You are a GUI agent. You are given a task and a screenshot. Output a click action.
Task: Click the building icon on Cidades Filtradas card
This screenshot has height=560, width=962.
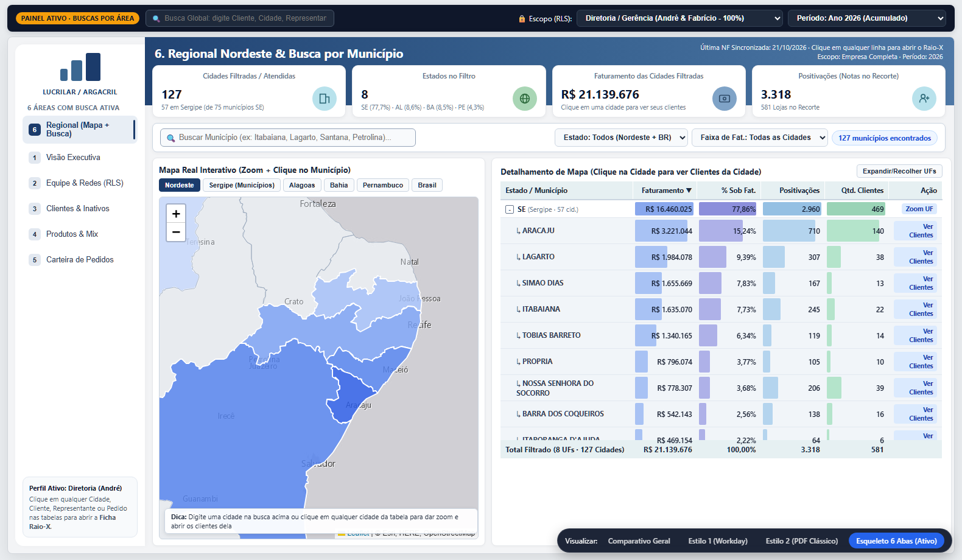click(x=325, y=99)
